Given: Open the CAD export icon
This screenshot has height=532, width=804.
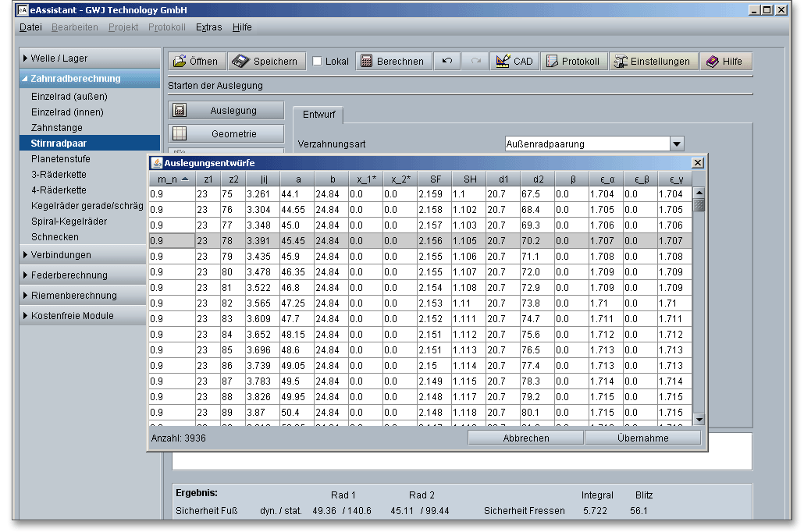Looking at the screenshot, I should point(503,62).
